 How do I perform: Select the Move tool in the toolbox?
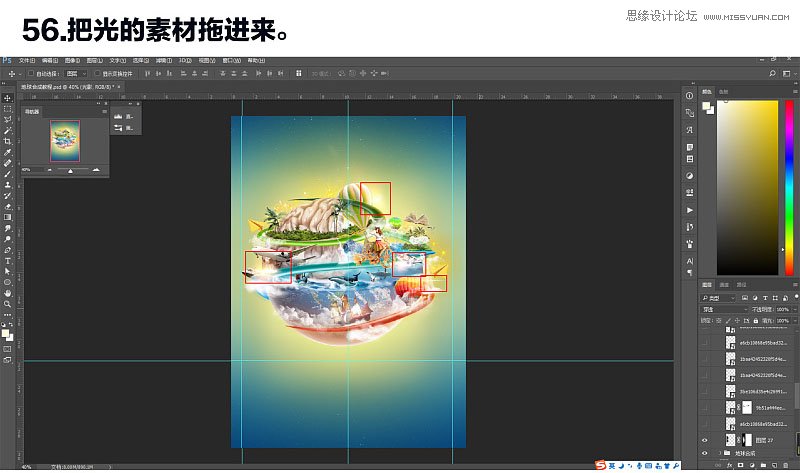(8, 98)
